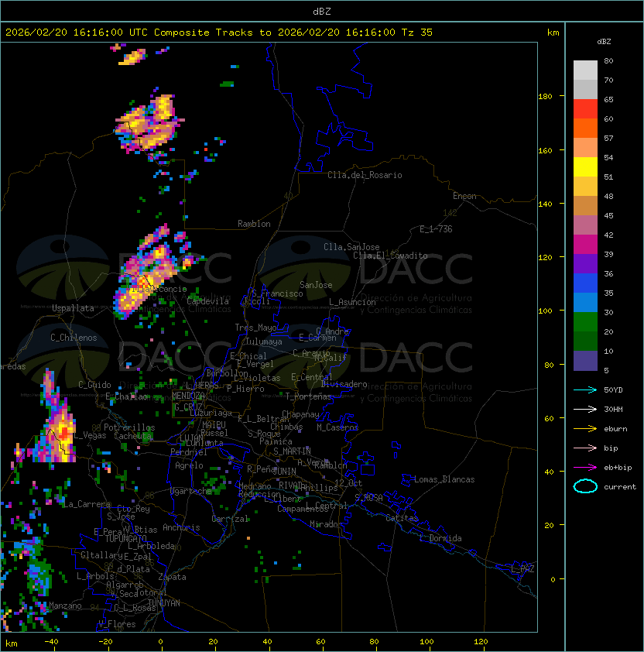This screenshot has height=652, width=644.
Task: Click the 'Catitas' map label
Action: pos(402,518)
